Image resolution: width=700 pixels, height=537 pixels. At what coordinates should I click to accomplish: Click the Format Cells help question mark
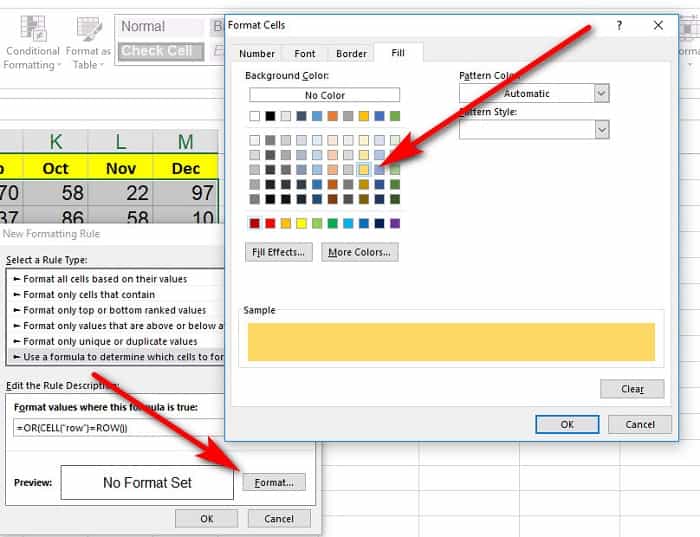pyautogui.click(x=619, y=24)
